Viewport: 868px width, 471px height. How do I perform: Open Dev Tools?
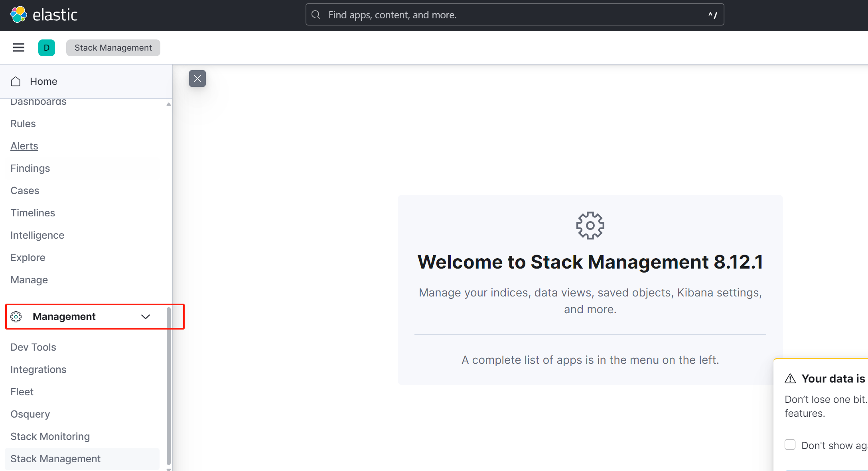34,347
